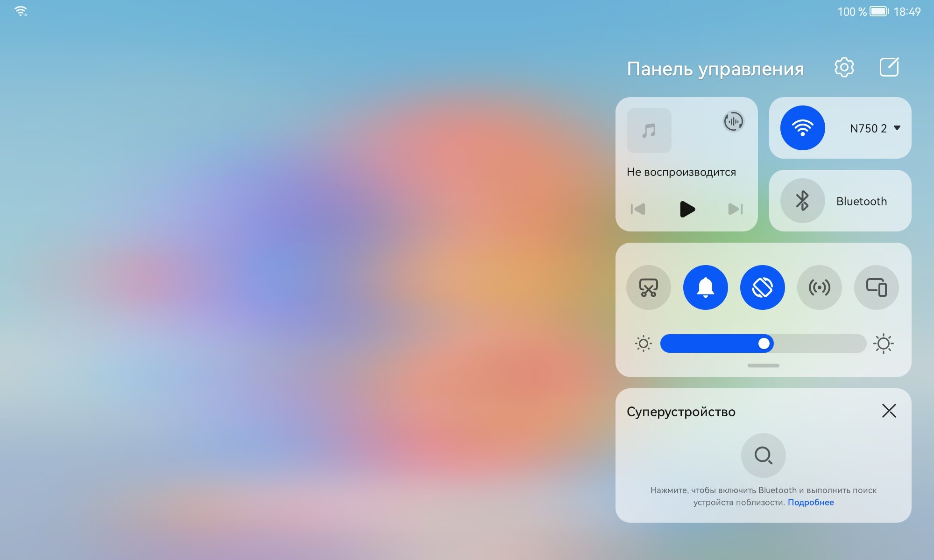Tap the scissors/trim icon
The width and height of the screenshot is (934, 560).
(x=649, y=287)
